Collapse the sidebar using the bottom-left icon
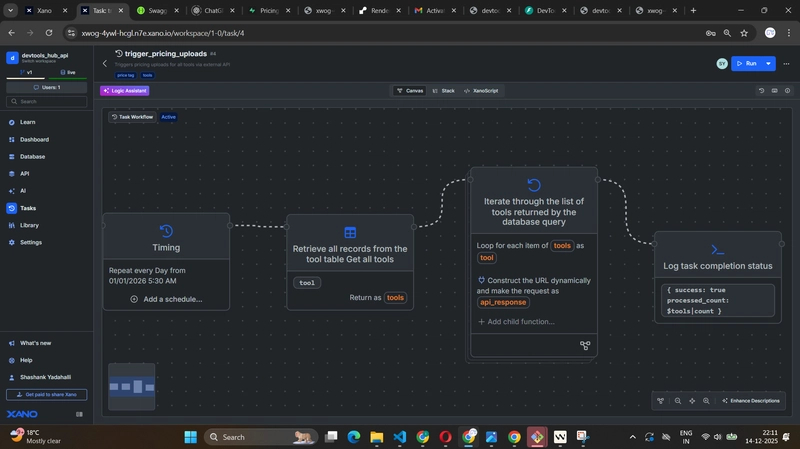 tap(79, 414)
